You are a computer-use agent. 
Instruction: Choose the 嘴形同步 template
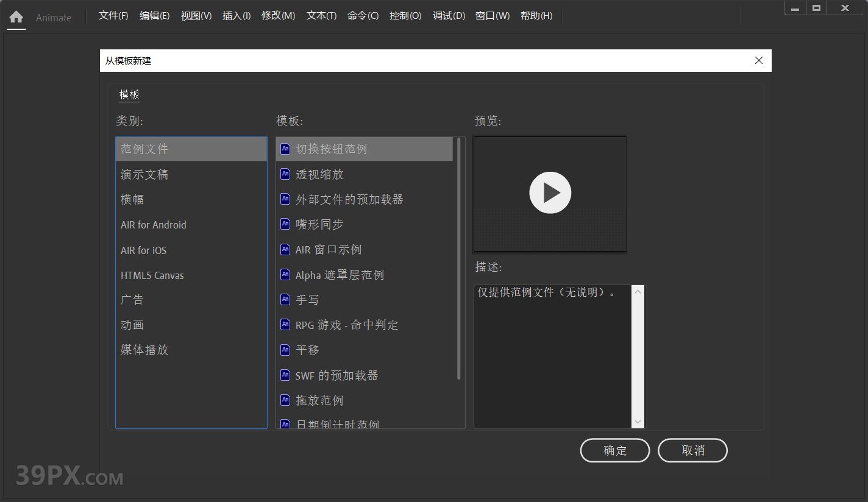(365, 224)
